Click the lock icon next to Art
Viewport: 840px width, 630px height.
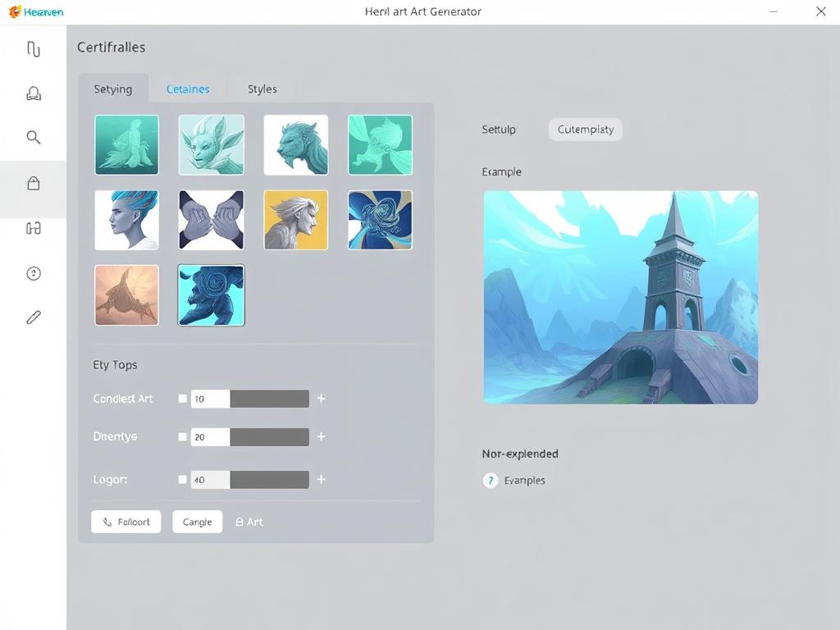pyautogui.click(x=240, y=522)
